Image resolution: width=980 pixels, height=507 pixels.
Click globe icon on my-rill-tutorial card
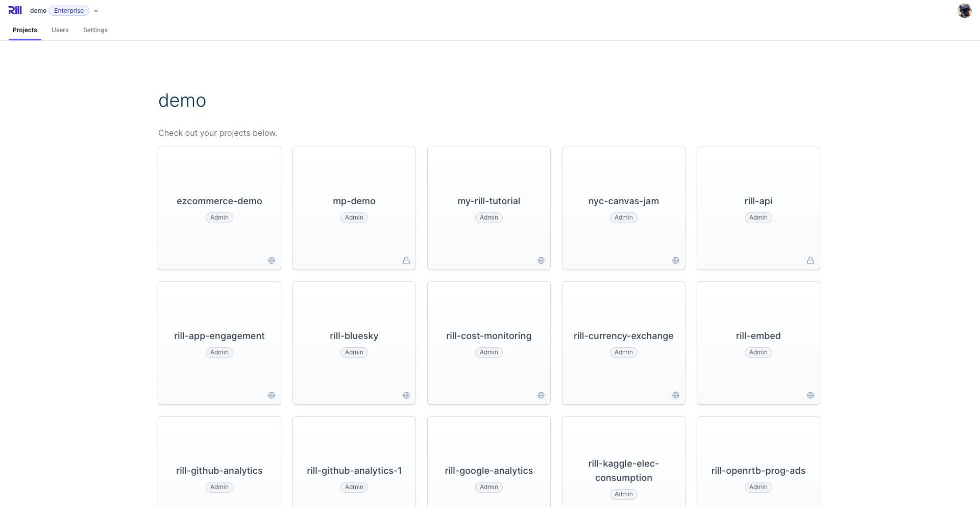[541, 260]
